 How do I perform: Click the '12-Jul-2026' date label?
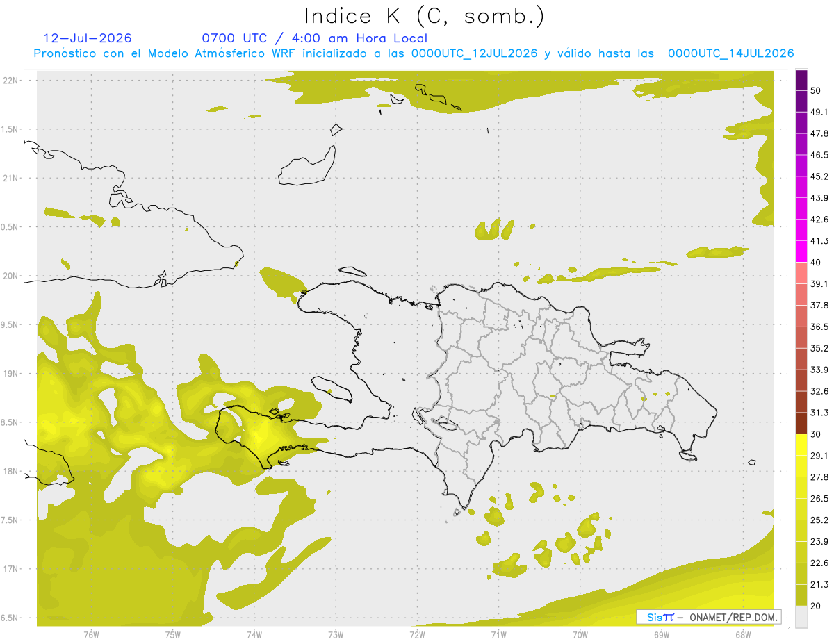tap(88, 38)
